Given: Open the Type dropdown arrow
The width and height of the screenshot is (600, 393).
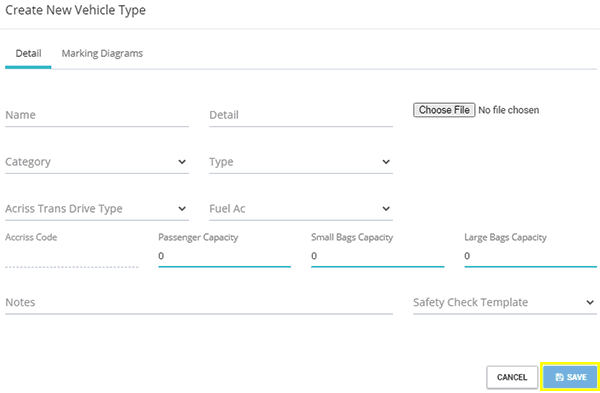Looking at the screenshot, I should tap(386, 162).
